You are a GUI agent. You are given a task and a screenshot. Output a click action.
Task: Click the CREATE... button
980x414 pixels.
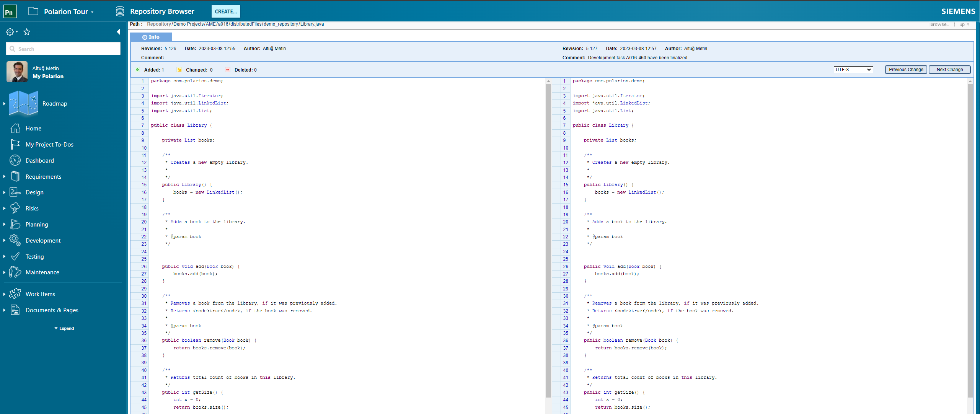[226, 11]
